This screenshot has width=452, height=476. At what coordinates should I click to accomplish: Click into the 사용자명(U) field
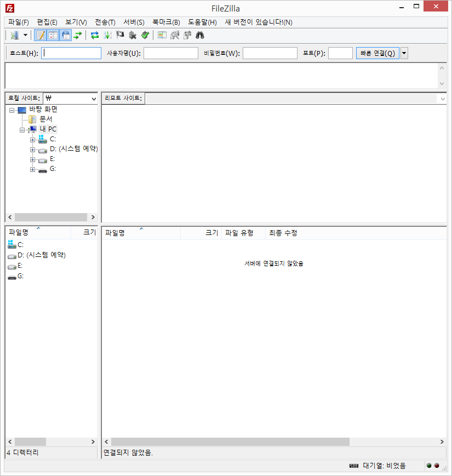(171, 53)
